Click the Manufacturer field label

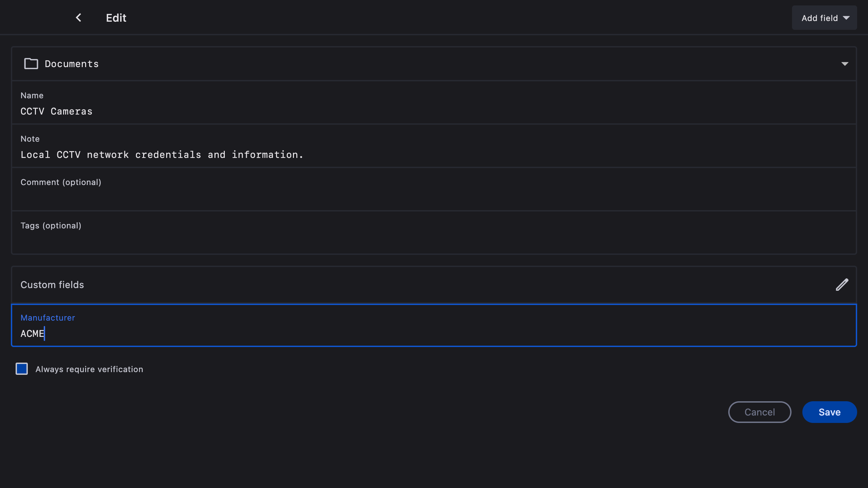48,318
